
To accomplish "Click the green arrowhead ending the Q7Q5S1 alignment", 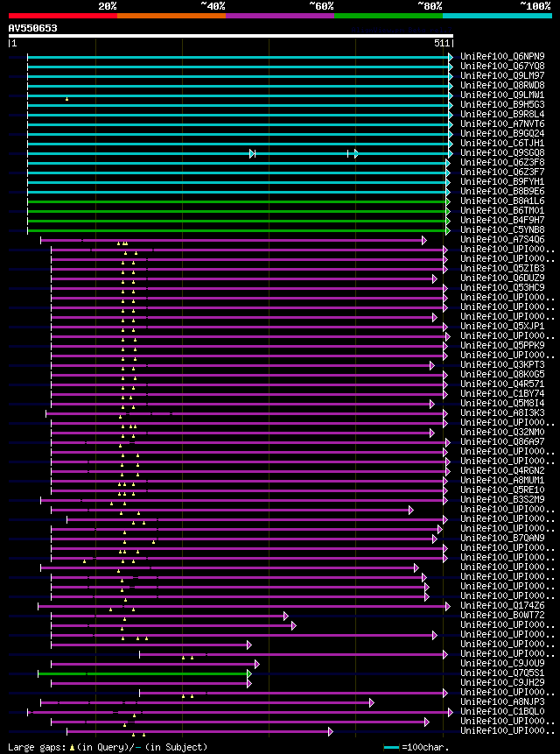I will tap(249, 673).
